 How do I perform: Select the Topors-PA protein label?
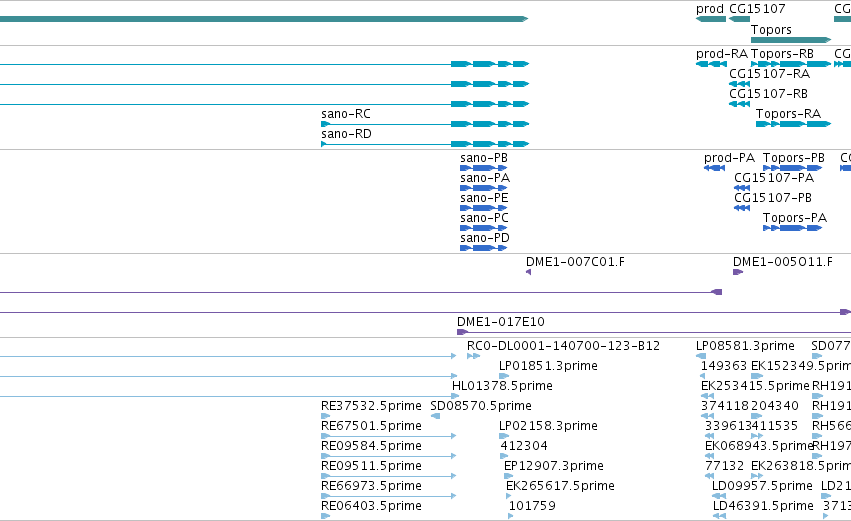point(795,218)
